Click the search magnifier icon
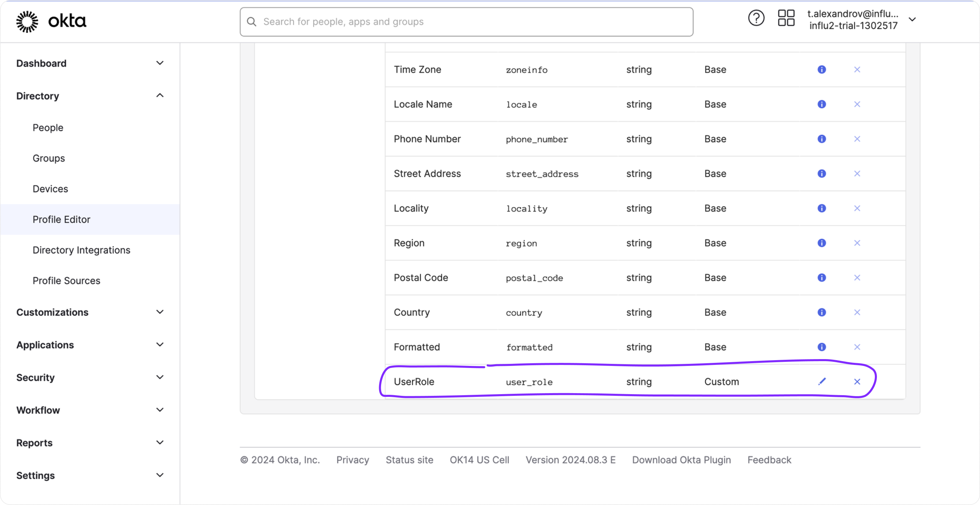The image size is (980, 505). (x=251, y=22)
